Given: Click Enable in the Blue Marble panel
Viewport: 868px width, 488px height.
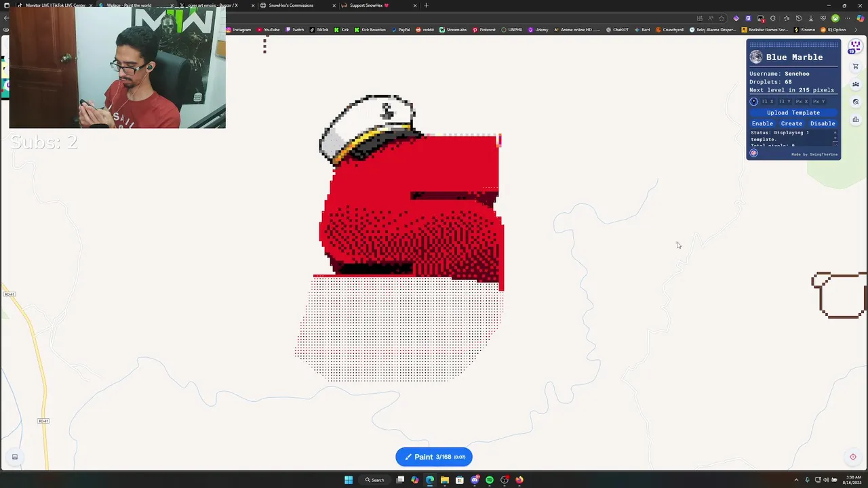Looking at the screenshot, I should (762, 123).
